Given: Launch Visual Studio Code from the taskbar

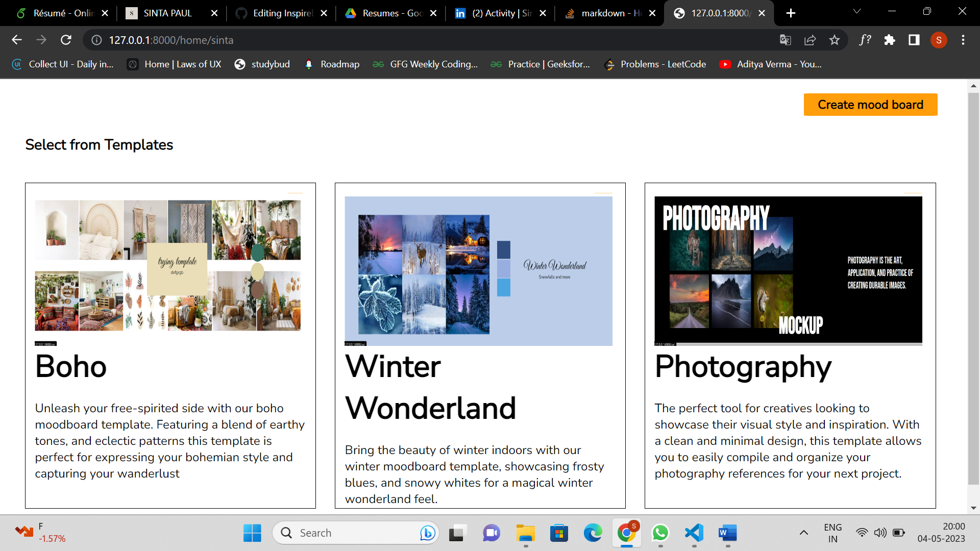Looking at the screenshot, I should [693, 533].
